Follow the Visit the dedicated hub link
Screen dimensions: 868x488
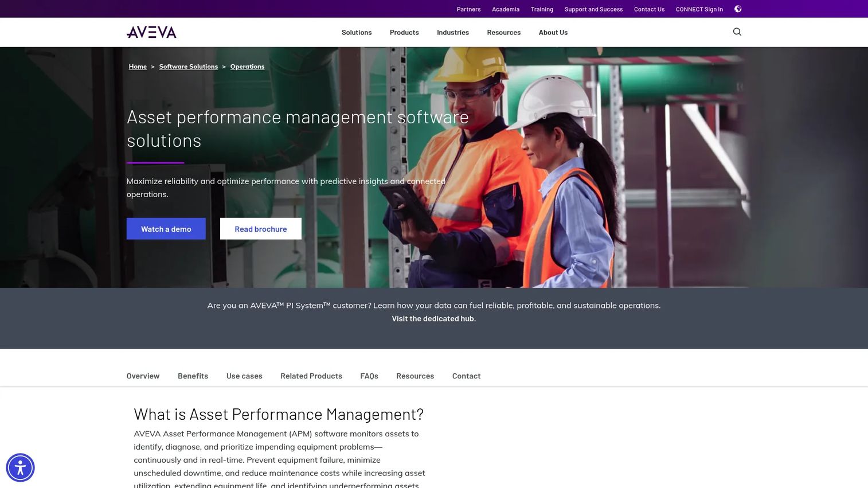[434, 319]
